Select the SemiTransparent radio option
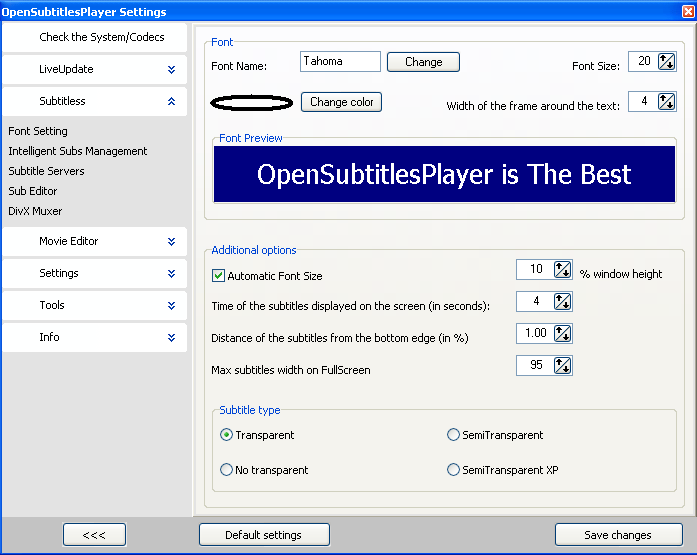The width and height of the screenshot is (697, 555). pos(453,435)
